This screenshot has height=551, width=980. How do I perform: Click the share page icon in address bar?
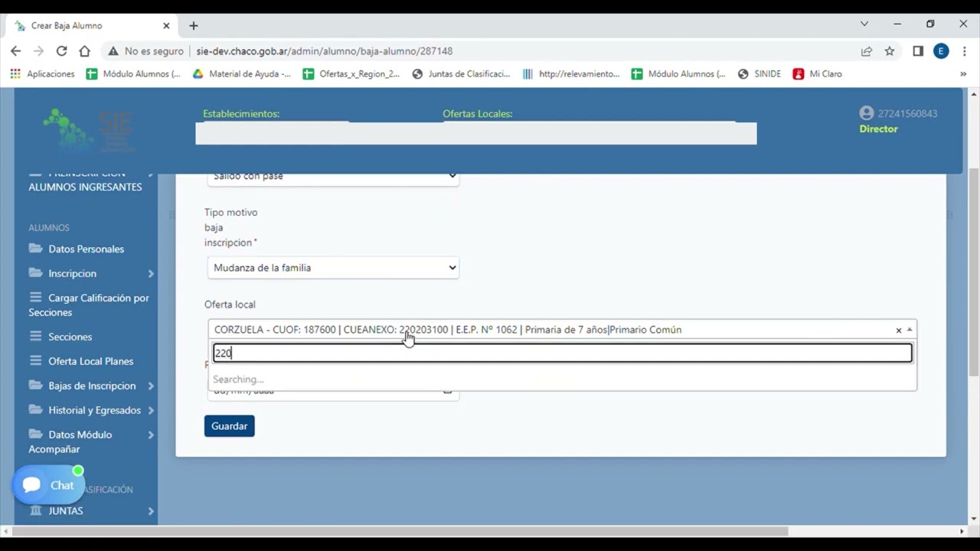866,51
